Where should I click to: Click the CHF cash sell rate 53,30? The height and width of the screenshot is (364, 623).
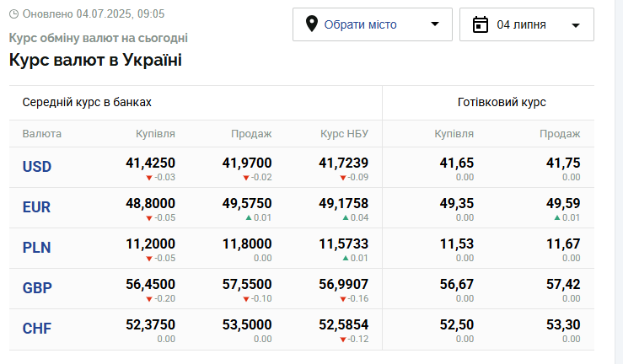563,324
